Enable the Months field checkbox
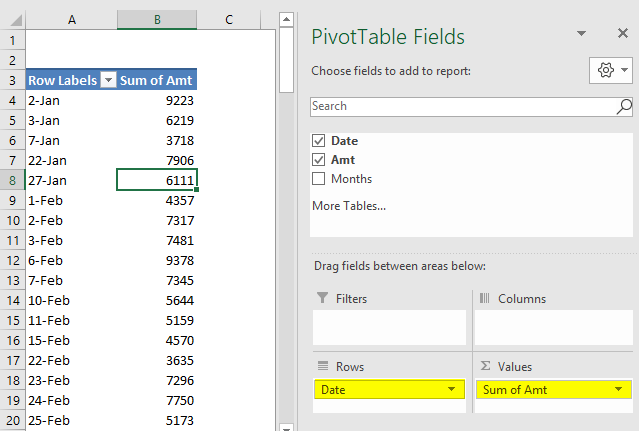The image size is (639, 431). pos(319,179)
